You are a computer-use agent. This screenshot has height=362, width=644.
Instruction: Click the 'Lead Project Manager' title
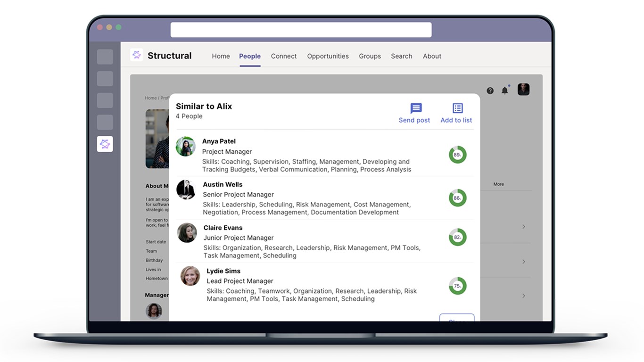240,281
